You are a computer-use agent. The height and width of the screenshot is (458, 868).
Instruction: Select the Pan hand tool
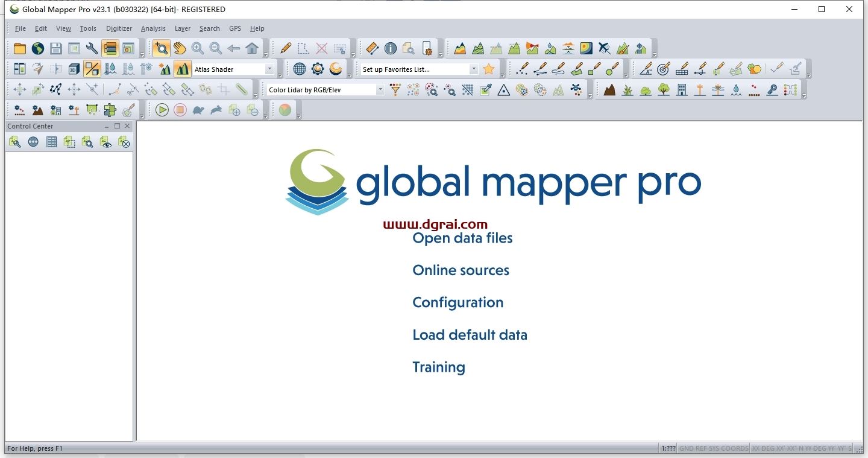click(x=180, y=49)
